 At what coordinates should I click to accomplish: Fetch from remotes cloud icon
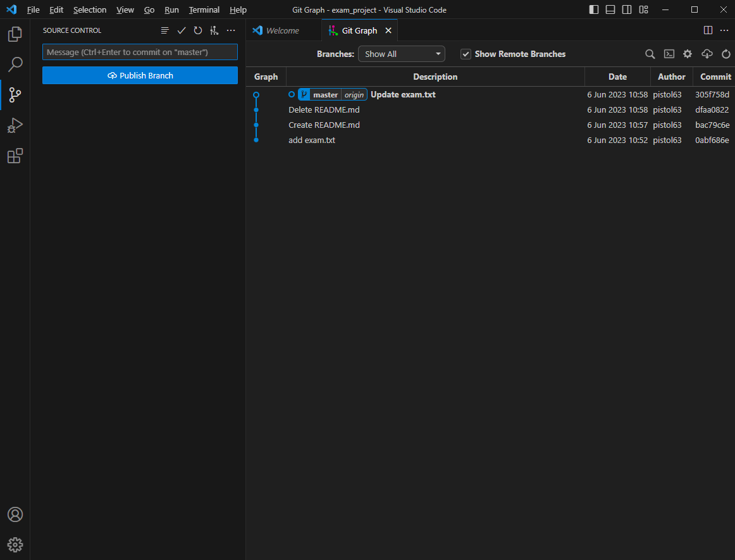(x=707, y=54)
